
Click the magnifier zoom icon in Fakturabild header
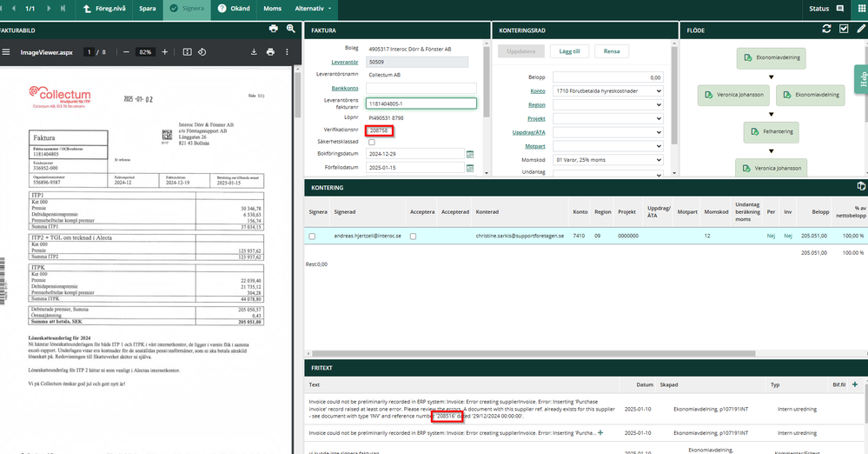pos(291,30)
